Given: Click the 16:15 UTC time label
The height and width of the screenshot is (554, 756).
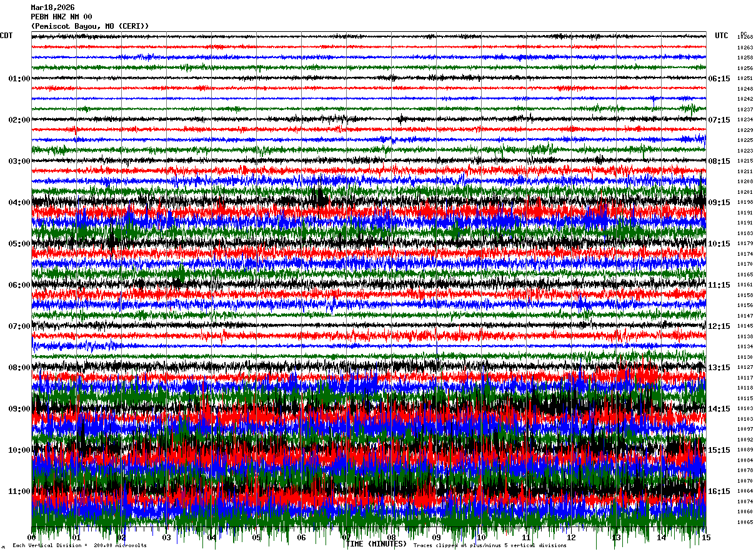Looking at the screenshot, I should pyautogui.click(x=719, y=491).
